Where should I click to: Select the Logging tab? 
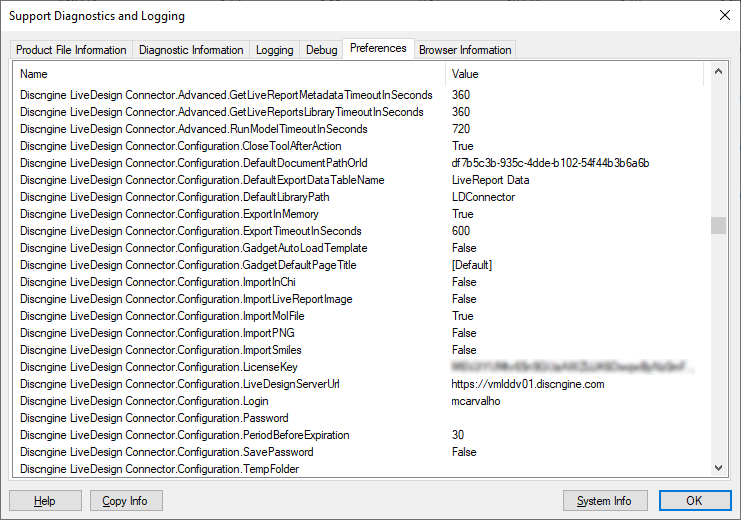(x=275, y=50)
